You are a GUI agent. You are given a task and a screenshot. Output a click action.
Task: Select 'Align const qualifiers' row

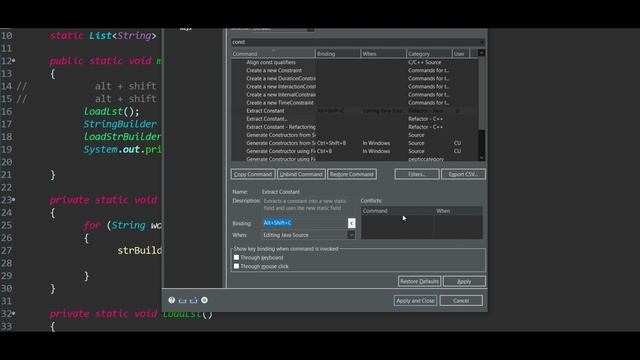(354, 62)
